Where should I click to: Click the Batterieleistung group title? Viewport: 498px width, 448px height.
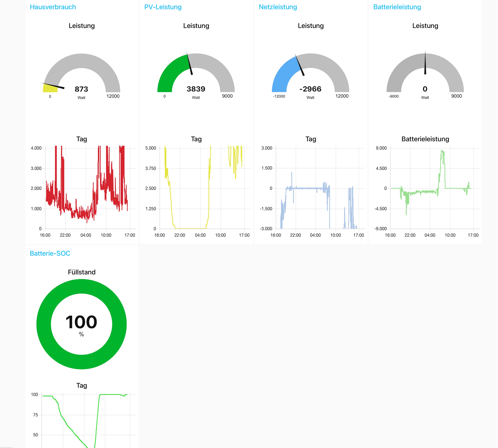pyautogui.click(x=397, y=7)
